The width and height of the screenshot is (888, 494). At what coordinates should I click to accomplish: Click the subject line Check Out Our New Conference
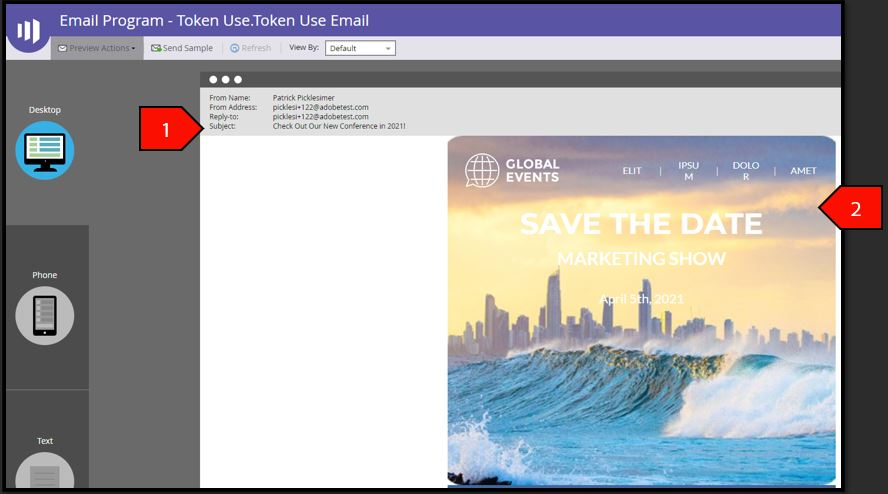[x=339, y=126]
